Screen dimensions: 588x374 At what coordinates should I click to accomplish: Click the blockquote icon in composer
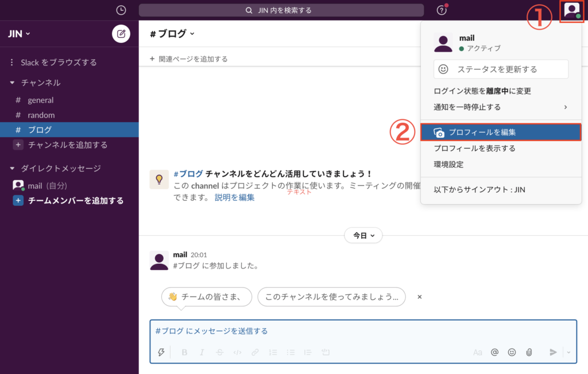pyautogui.click(x=308, y=352)
